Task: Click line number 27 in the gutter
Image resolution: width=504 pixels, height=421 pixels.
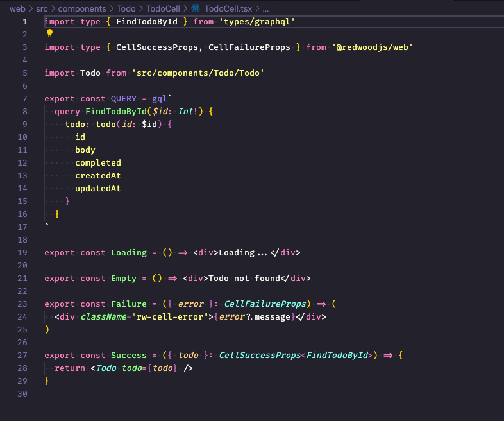Action: (22, 356)
